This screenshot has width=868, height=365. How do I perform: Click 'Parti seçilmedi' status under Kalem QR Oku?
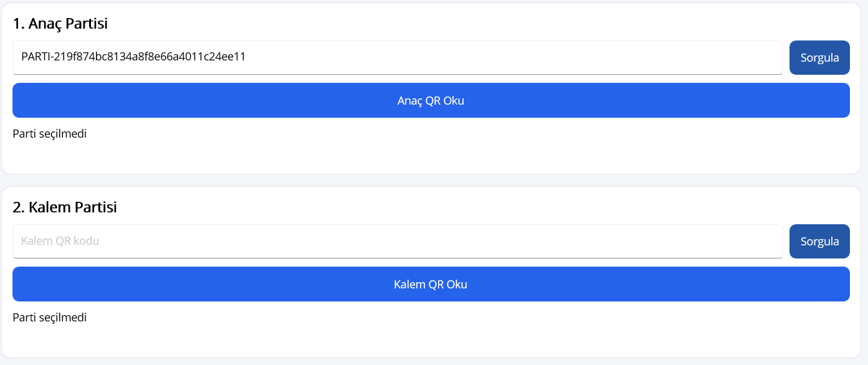[x=50, y=318]
